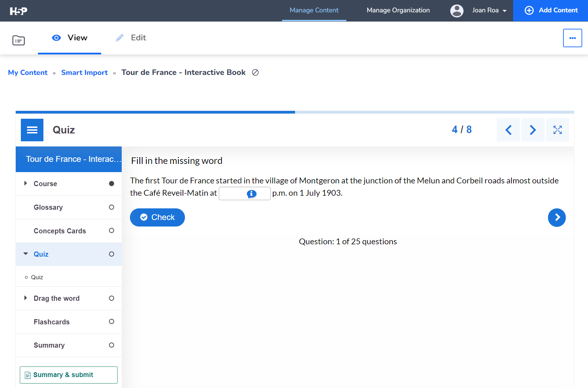Click the eye icon of View tab

tap(56, 38)
